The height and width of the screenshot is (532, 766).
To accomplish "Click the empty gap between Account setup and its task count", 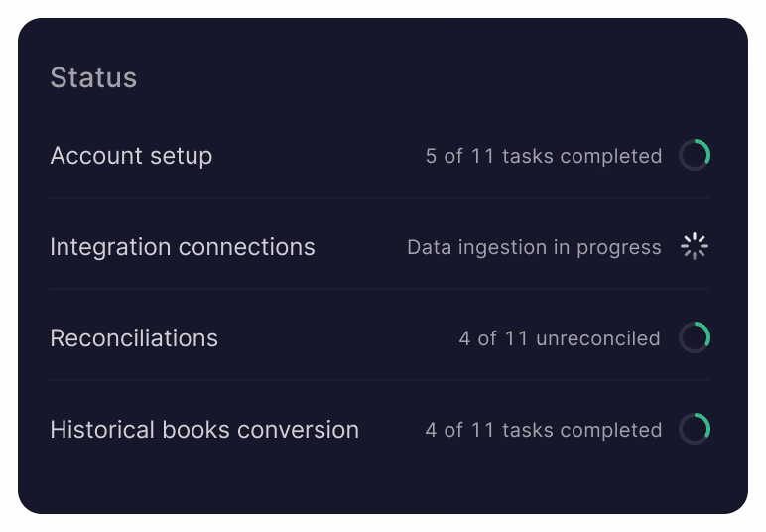I will coord(318,156).
